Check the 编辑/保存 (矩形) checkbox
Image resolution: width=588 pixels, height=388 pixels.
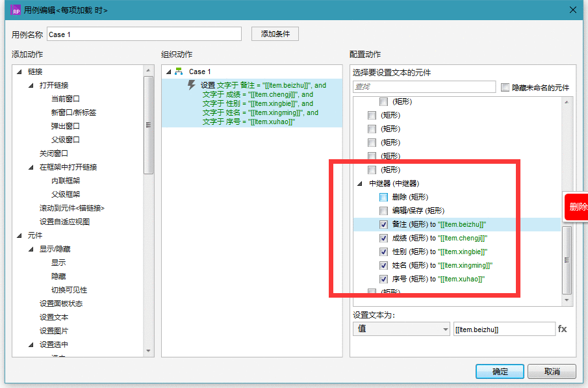[x=383, y=211]
